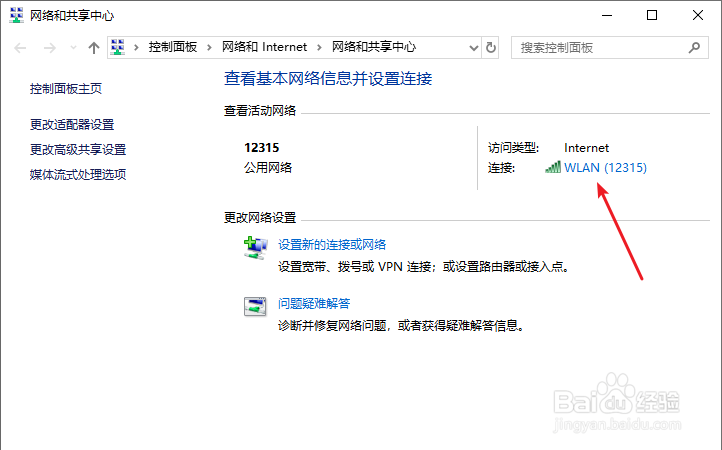This screenshot has height=450, width=722.
Task: Click the window title bar network icon
Action: click(17, 15)
